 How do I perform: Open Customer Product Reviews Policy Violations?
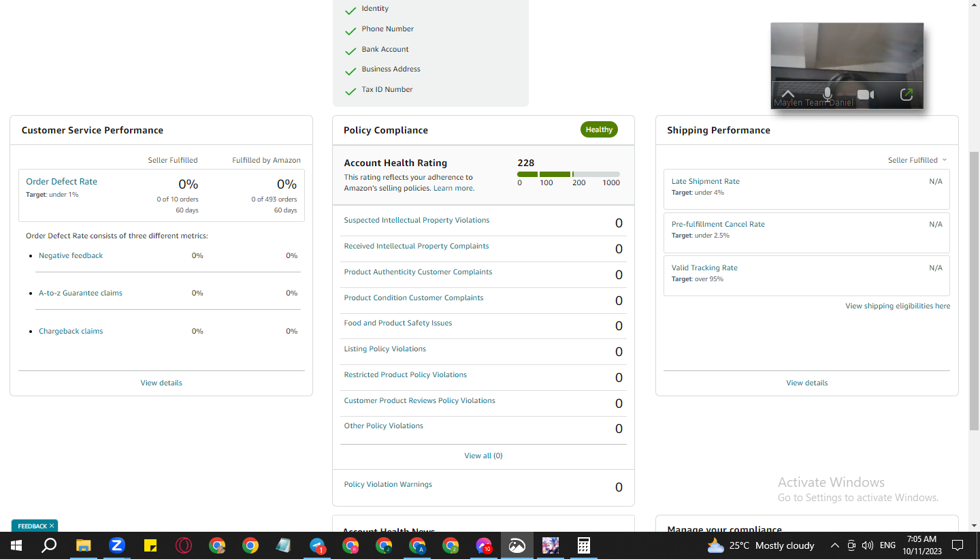419,401
